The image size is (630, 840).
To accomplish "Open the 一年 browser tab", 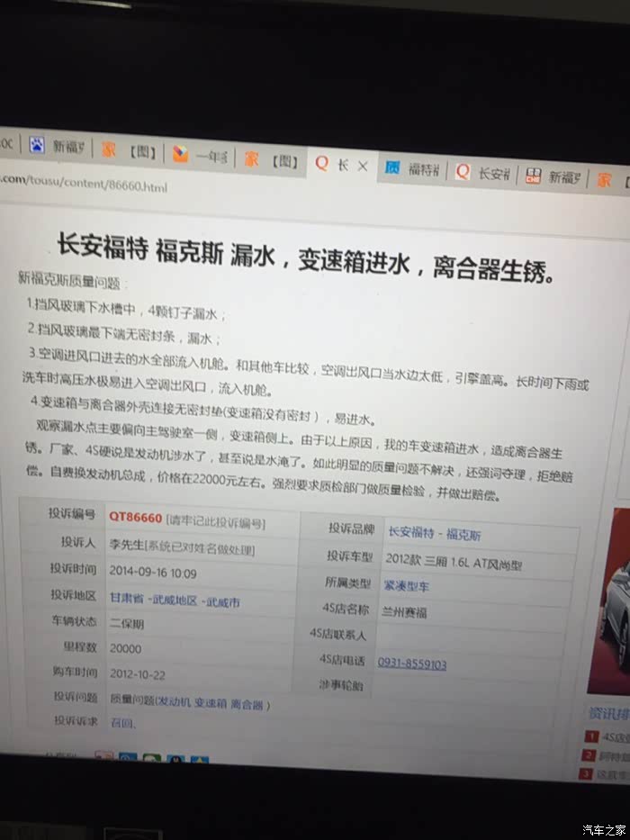I will 200,156.
